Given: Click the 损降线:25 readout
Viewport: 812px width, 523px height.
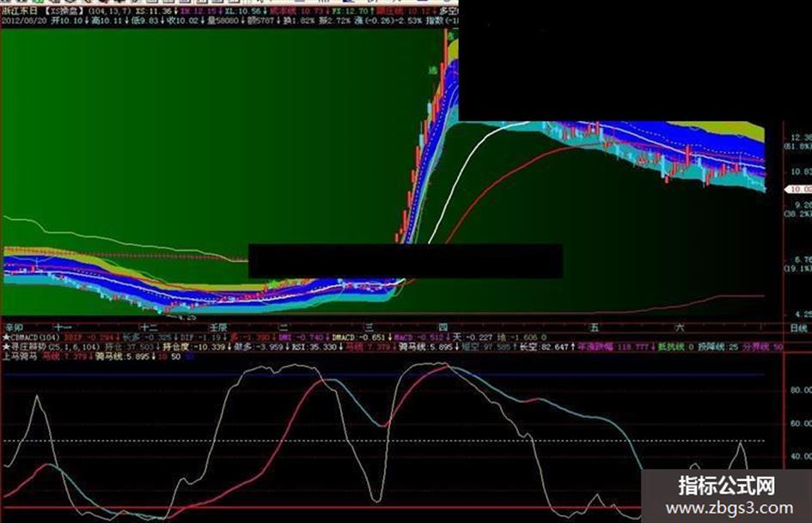Looking at the screenshot, I should (x=717, y=347).
